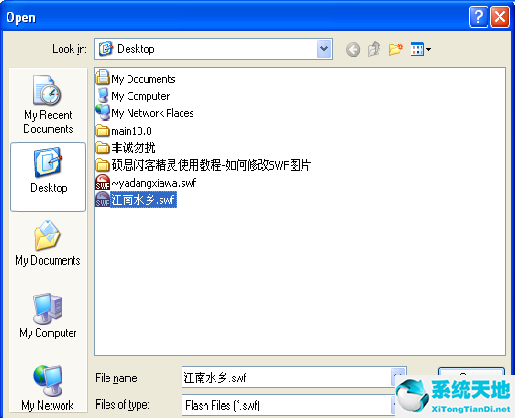Click the My Network Places label
This screenshot has height=418, width=515.
click(152, 113)
